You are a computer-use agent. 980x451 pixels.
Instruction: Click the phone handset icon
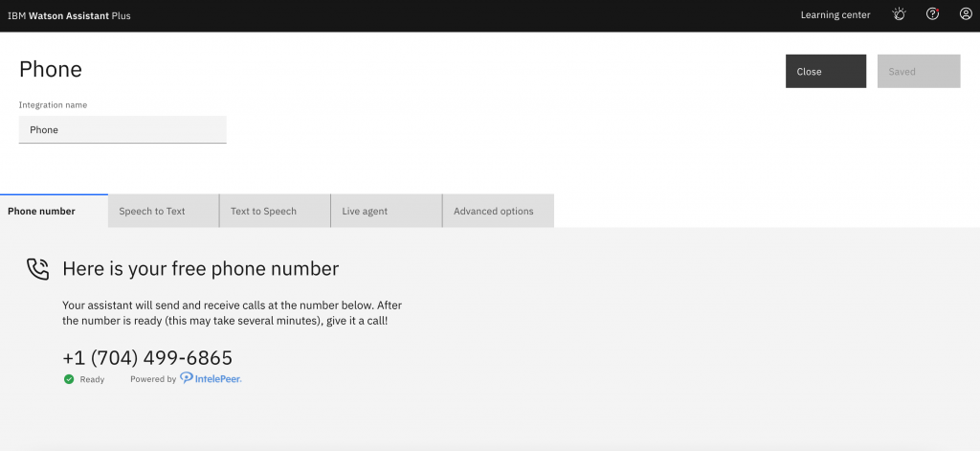[37, 269]
